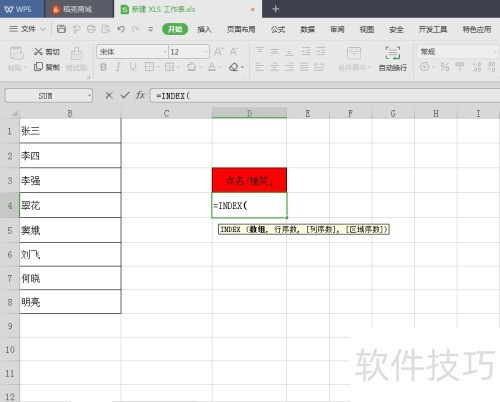
Task: Click the Save icon in quick toolbar
Action: 61,29
